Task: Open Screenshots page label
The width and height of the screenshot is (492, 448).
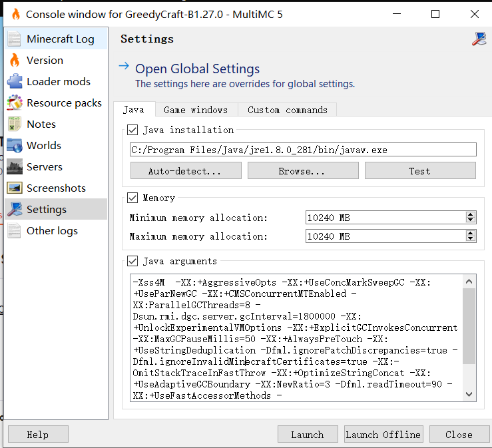Action: point(56,188)
